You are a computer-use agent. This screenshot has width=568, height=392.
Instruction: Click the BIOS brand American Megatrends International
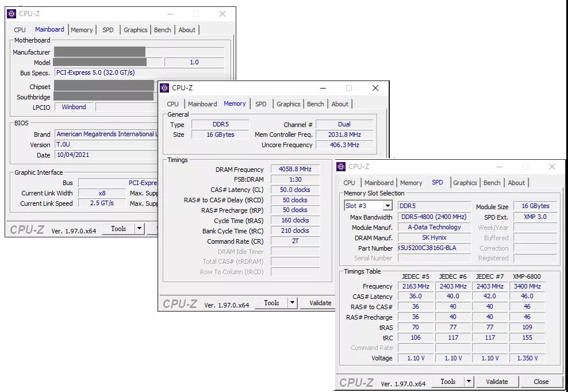click(106, 134)
